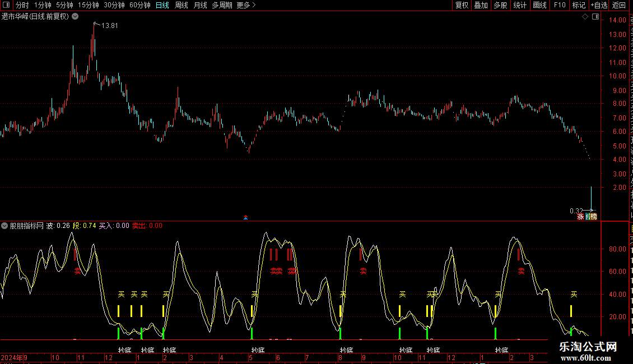Switch to 日线 daily chart
This screenshot has width=633, height=364.
tap(162, 5)
